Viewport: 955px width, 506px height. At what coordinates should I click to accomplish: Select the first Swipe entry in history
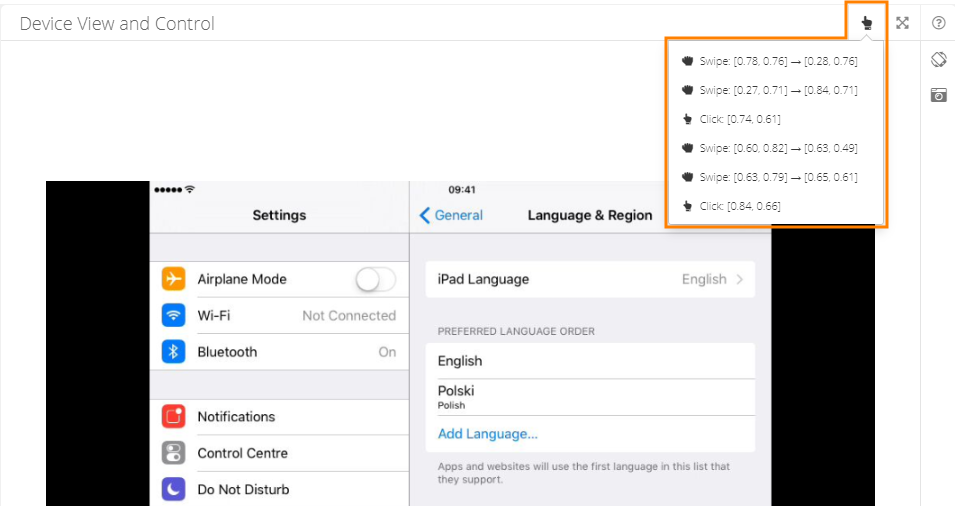tap(769, 61)
